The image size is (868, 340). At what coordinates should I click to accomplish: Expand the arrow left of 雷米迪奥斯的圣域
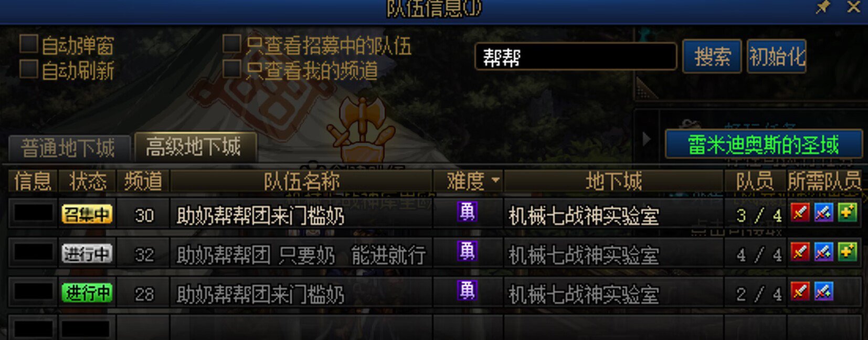tap(647, 139)
